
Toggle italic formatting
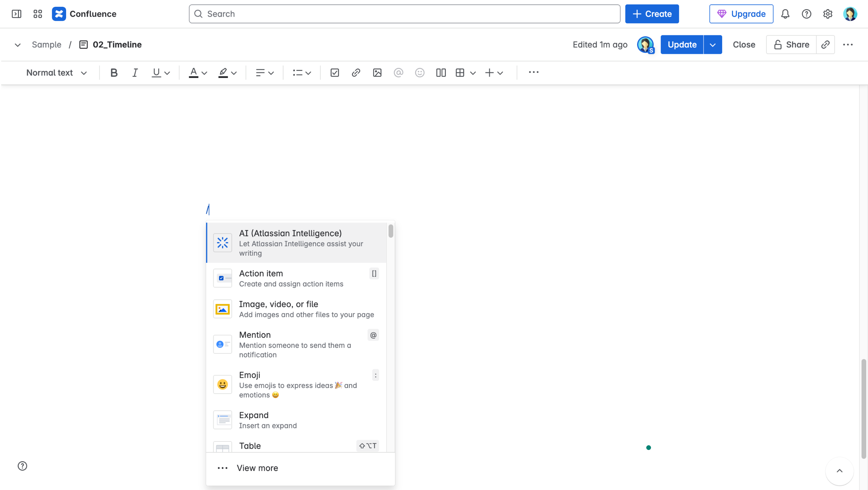pos(135,73)
